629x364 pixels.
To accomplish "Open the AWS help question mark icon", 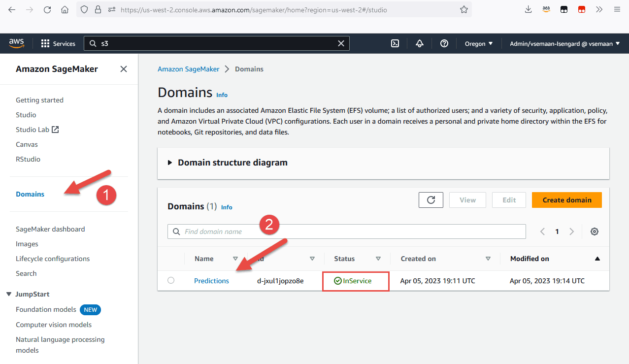I will pyautogui.click(x=444, y=43).
